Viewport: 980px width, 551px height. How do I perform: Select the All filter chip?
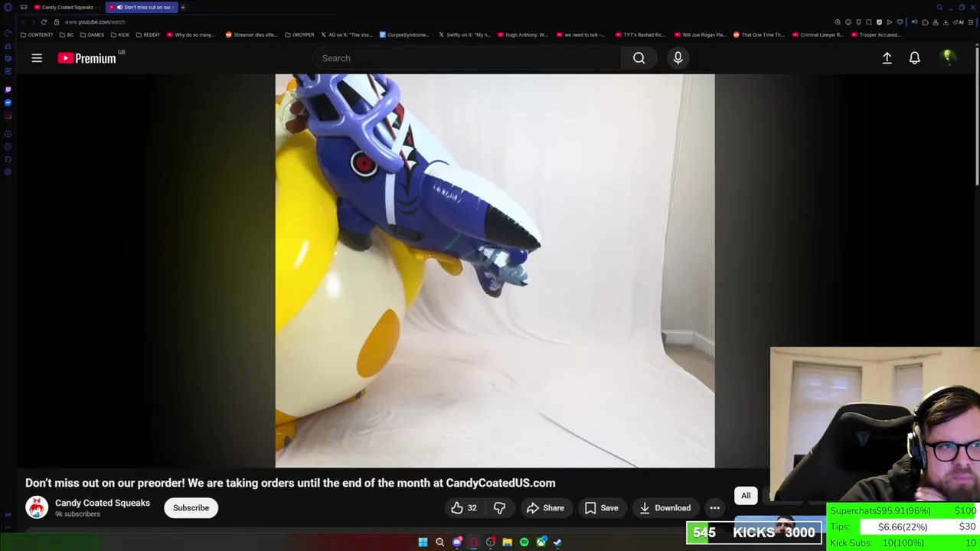746,495
